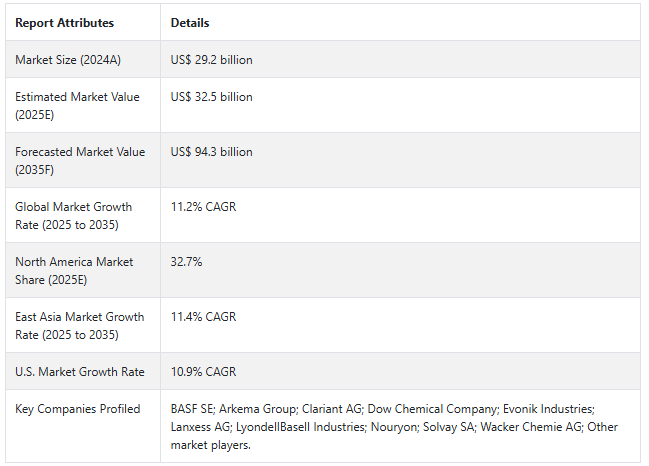Select the Forecasted Market Value (2035F) cell

click(79, 160)
